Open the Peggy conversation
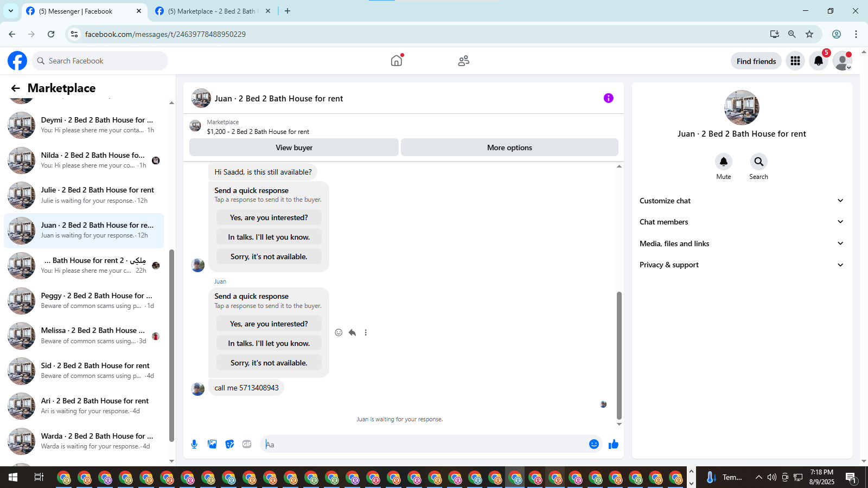This screenshot has height=488, width=868. click(x=84, y=301)
